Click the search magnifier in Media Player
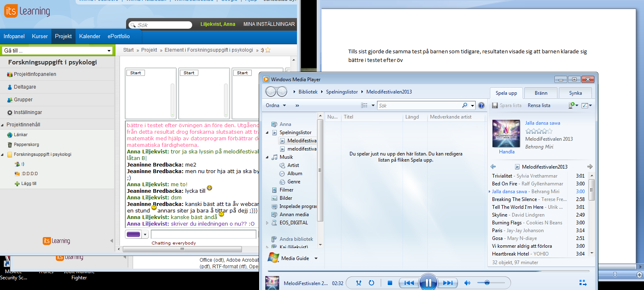This screenshot has height=290, width=644. (x=465, y=105)
